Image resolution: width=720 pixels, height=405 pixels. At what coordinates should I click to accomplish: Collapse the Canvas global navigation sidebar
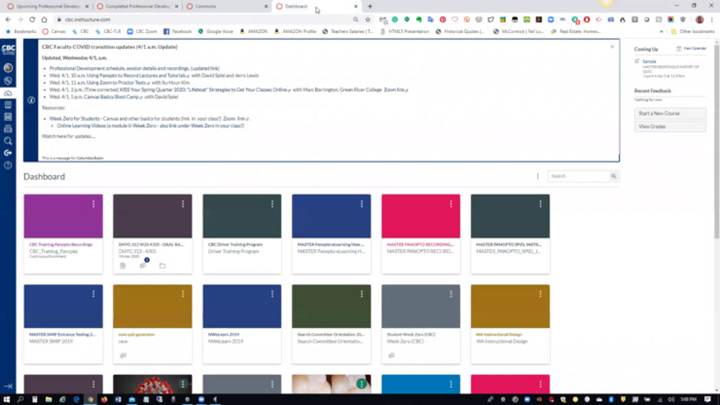(8, 386)
